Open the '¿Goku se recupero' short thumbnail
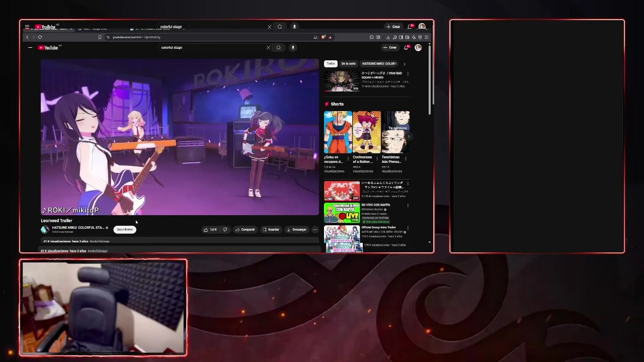 coord(338,132)
